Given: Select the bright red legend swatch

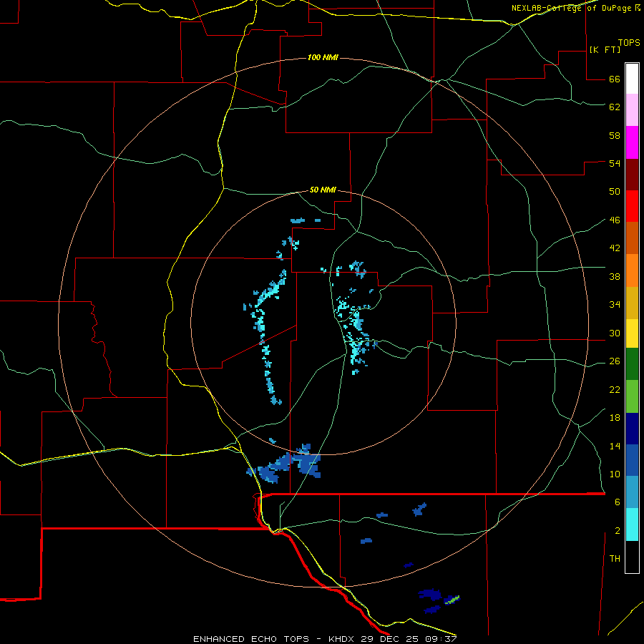Looking at the screenshot, I should coord(632,206).
